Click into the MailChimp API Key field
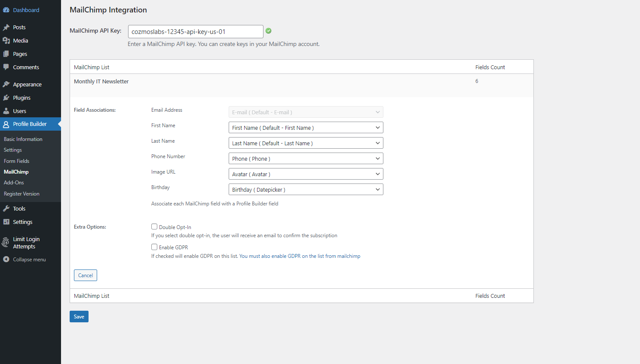 [x=196, y=31]
